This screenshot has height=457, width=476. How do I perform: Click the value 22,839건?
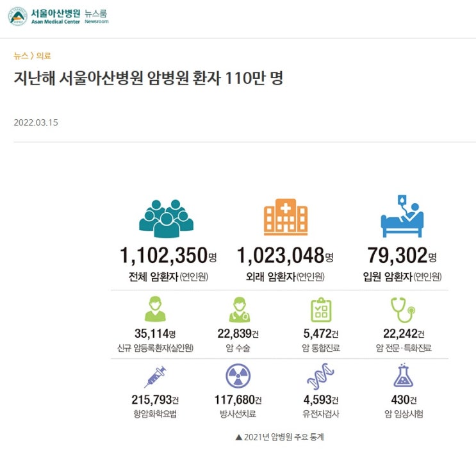pos(238,334)
